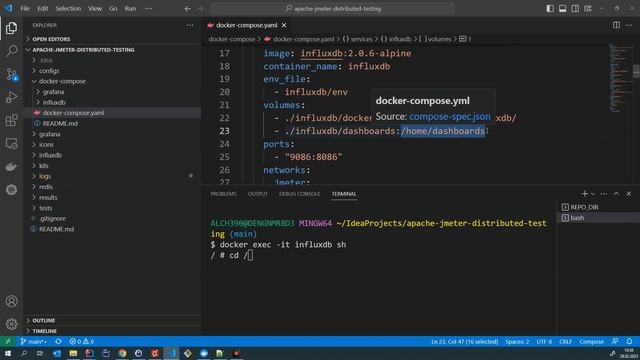Expand the grafana folder under docker-compose
640x360 pixels.
click(x=112, y=92)
